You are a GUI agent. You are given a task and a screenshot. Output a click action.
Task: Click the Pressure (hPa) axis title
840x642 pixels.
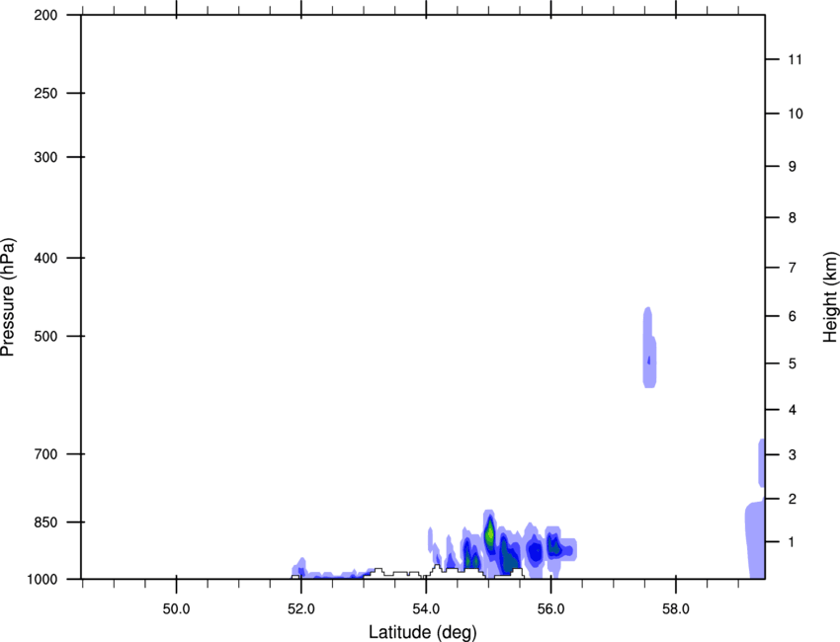[x=9, y=296]
